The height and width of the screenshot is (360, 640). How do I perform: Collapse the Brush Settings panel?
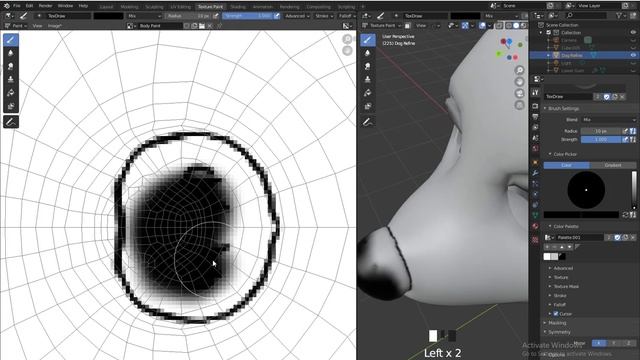click(563, 109)
